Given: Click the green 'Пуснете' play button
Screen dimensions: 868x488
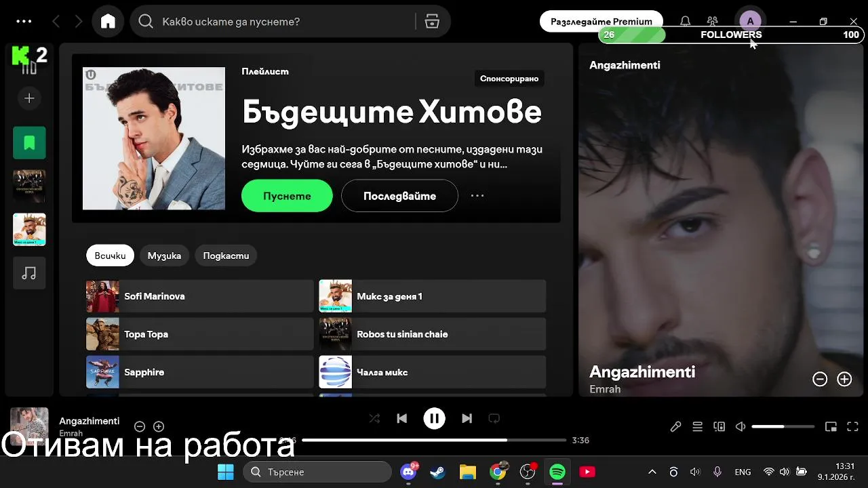Looking at the screenshot, I should coord(287,196).
